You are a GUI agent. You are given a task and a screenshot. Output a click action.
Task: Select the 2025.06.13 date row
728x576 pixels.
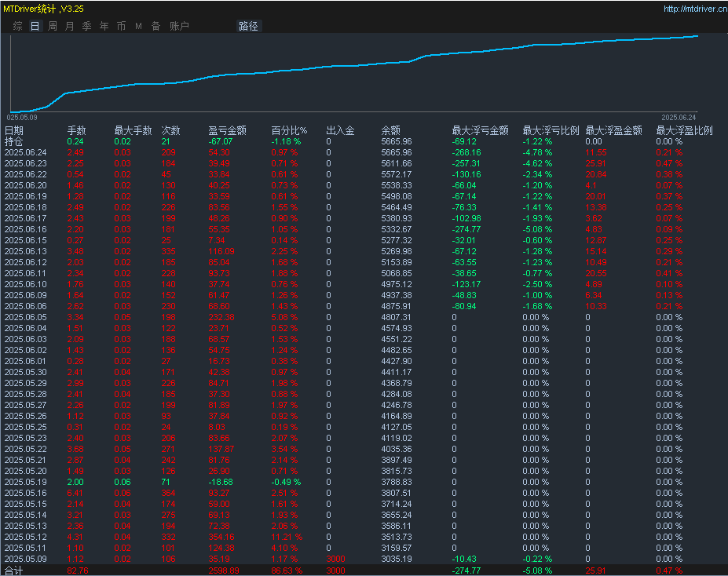click(26, 251)
